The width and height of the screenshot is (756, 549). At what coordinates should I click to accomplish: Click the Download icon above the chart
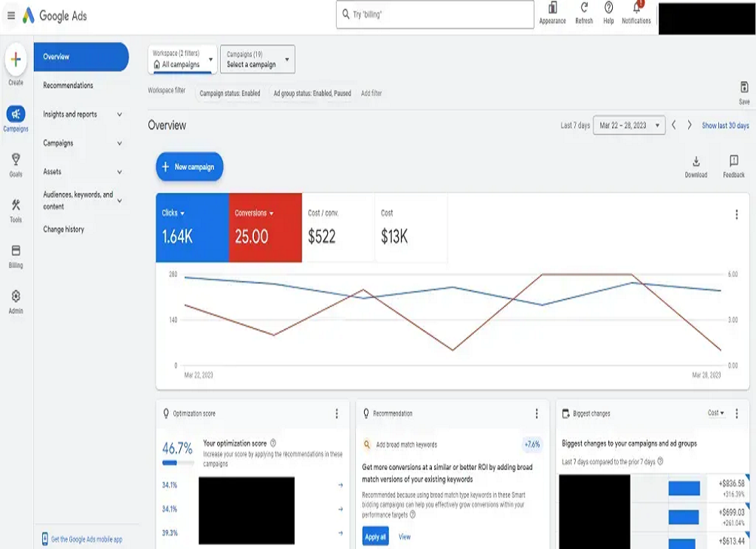coord(695,161)
